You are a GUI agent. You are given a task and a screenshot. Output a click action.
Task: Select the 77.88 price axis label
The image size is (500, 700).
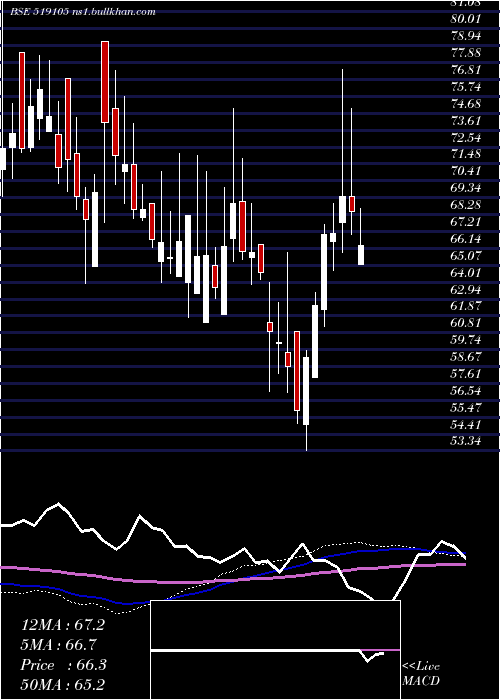(x=465, y=53)
